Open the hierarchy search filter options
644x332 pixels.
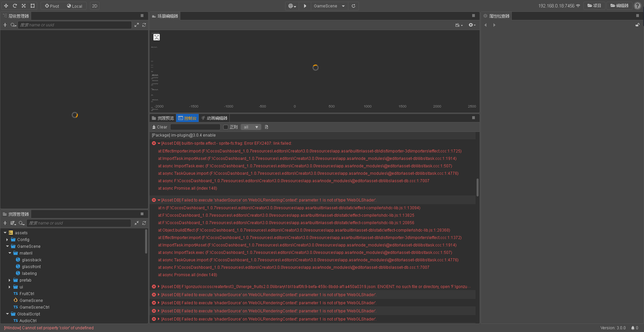[x=14, y=25]
